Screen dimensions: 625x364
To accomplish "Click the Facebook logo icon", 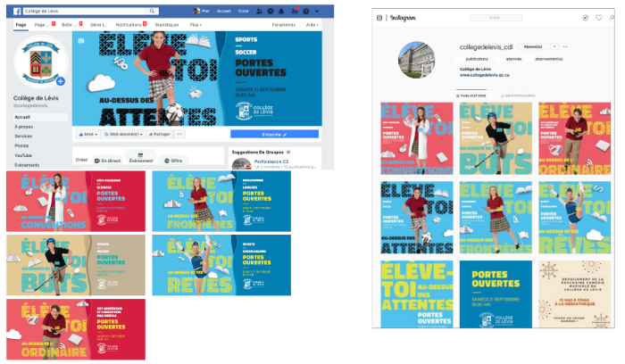I will pos(17,11).
